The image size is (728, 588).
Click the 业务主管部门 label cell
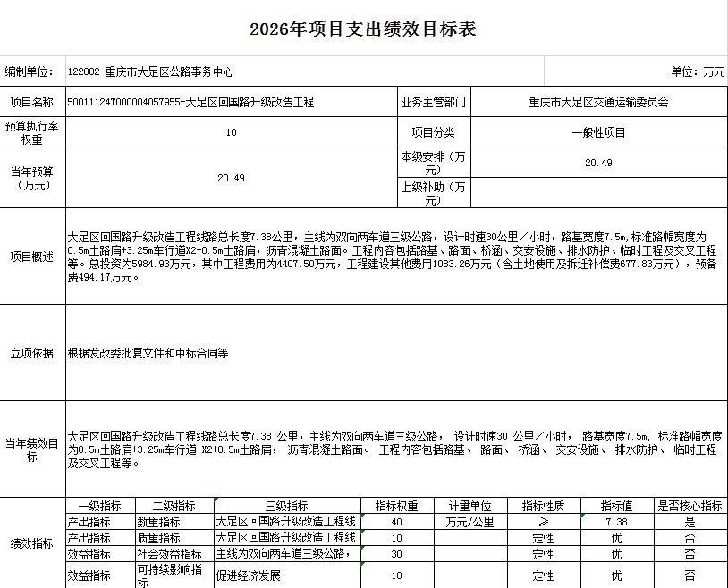(x=433, y=103)
